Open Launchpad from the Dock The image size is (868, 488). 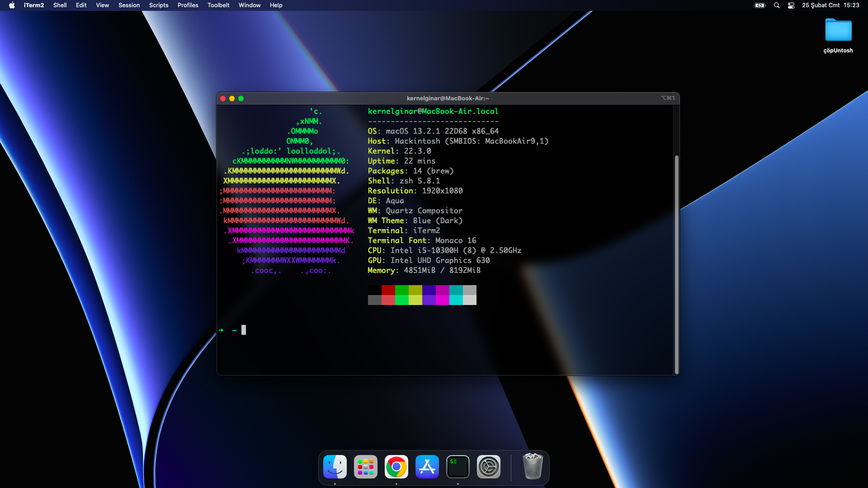366,467
